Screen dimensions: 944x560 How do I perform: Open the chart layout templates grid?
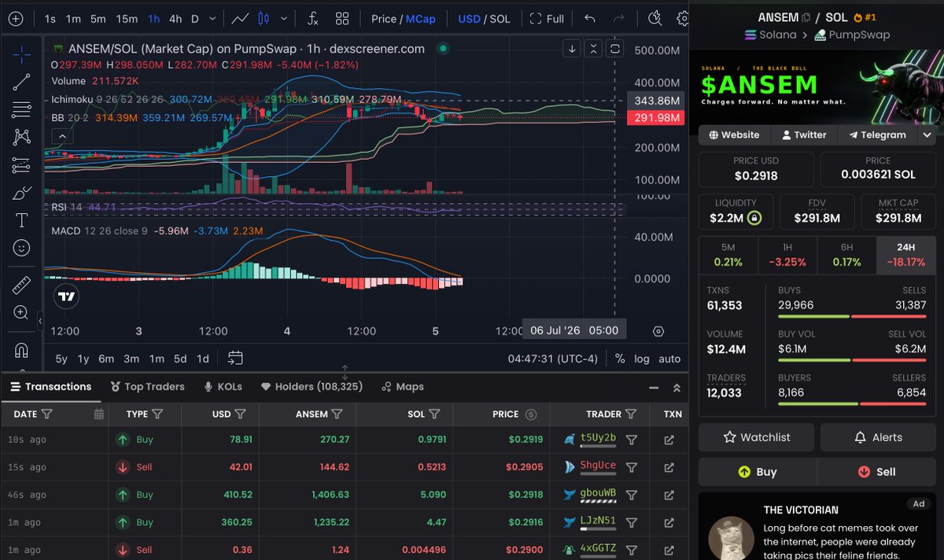click(x=342, y=18)
